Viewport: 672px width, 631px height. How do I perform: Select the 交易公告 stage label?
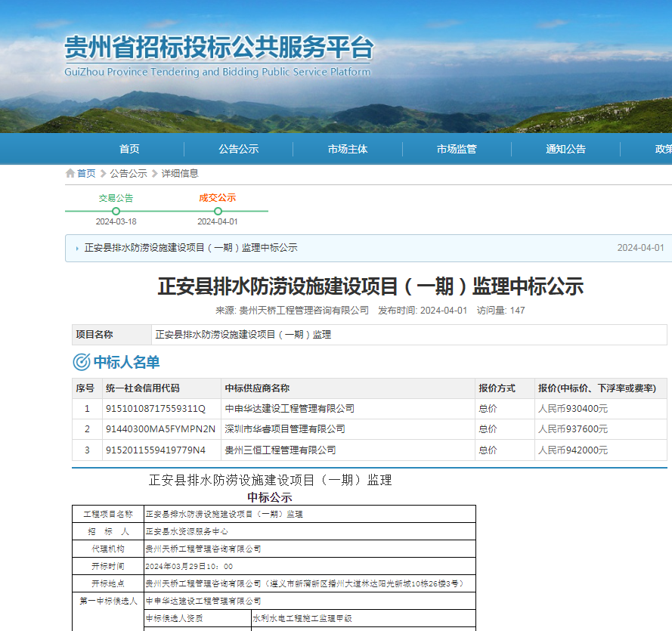[116, 198]
